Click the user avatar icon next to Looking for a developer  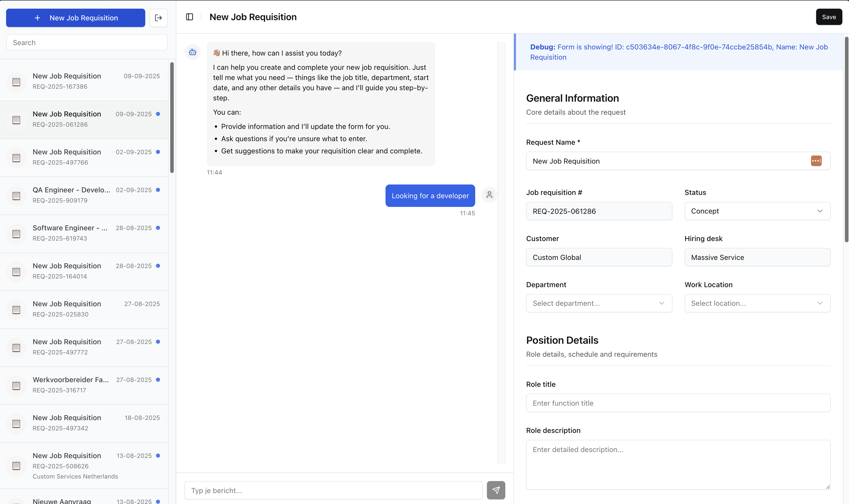(x=489, y=195)
